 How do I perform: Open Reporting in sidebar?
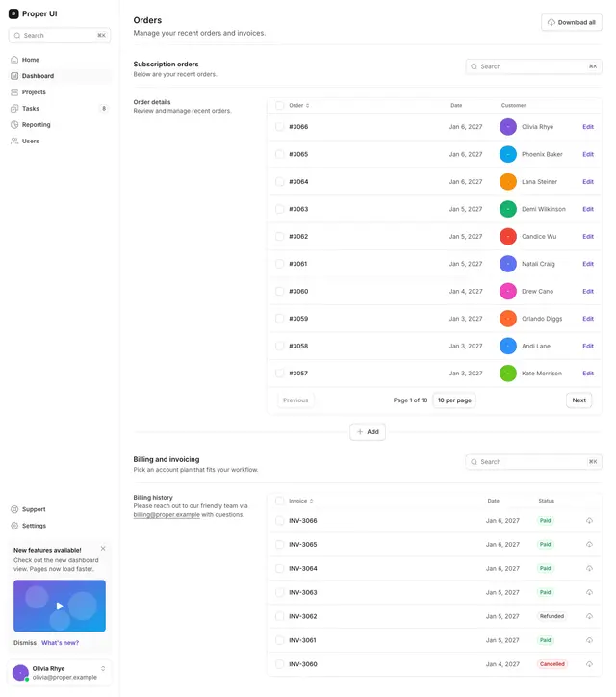click(60, 125)
